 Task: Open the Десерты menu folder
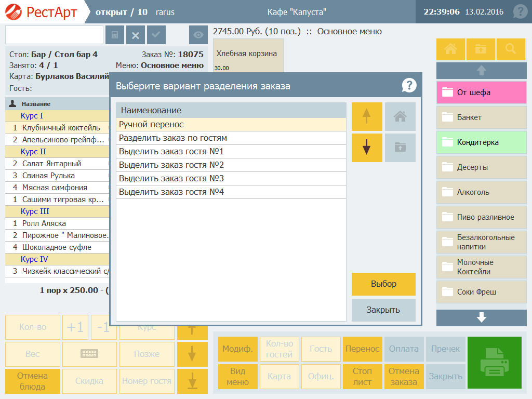point(482,167)
